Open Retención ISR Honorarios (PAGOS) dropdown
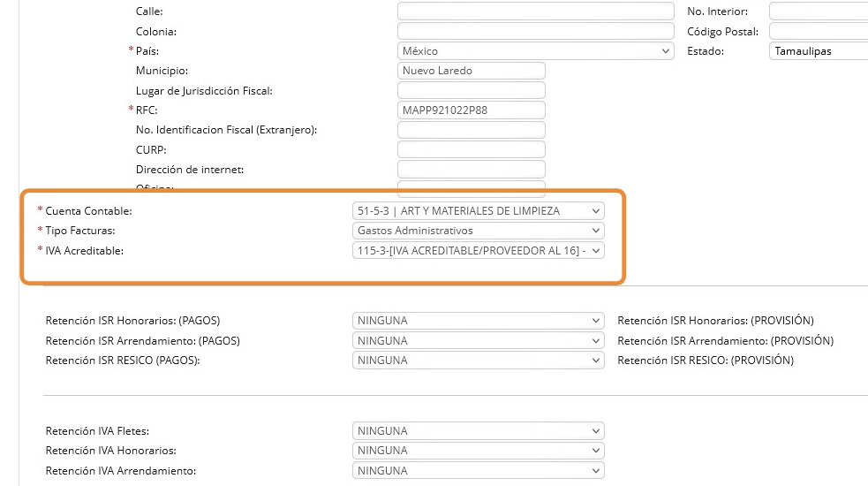Image resolution: width=868 pixels, height=486 pixels. [478, 321]
